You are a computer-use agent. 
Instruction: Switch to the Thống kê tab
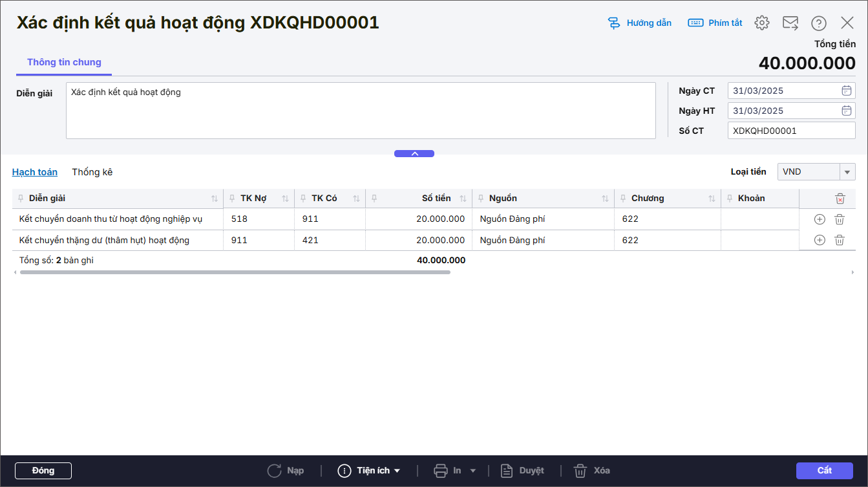(x=92, y=172)
